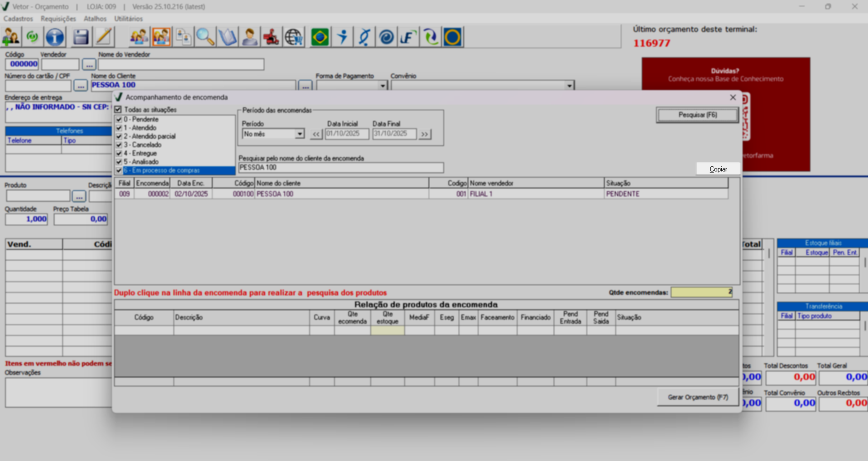
Task: Click the client name search input field
Action: 340,168
